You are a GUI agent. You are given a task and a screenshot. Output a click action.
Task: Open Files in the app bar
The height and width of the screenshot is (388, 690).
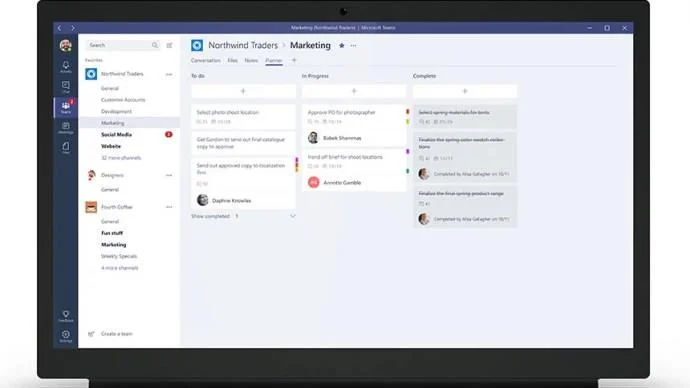coord(66,148)
